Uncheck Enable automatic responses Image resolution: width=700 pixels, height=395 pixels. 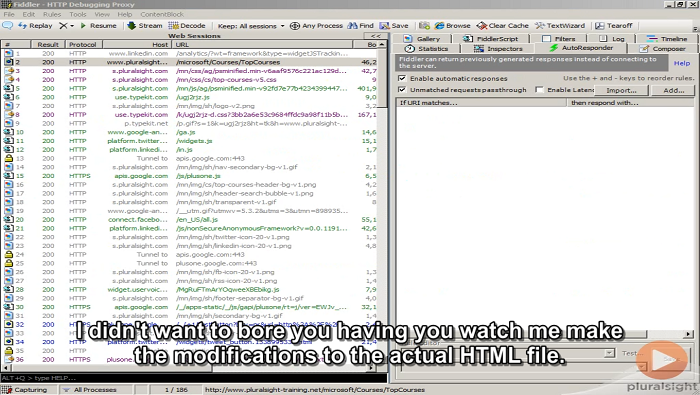pos(402,78)
